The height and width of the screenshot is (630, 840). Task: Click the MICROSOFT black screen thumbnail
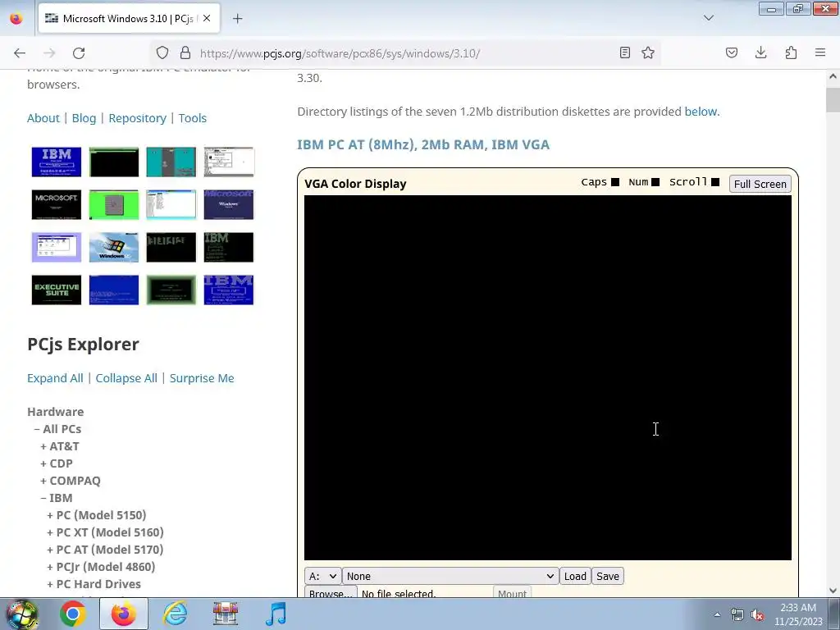click(x=57, y=204)
